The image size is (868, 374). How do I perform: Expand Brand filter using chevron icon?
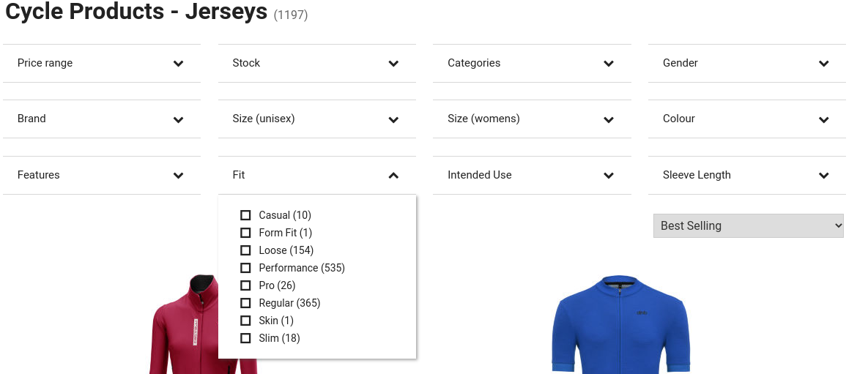point(178,119)
